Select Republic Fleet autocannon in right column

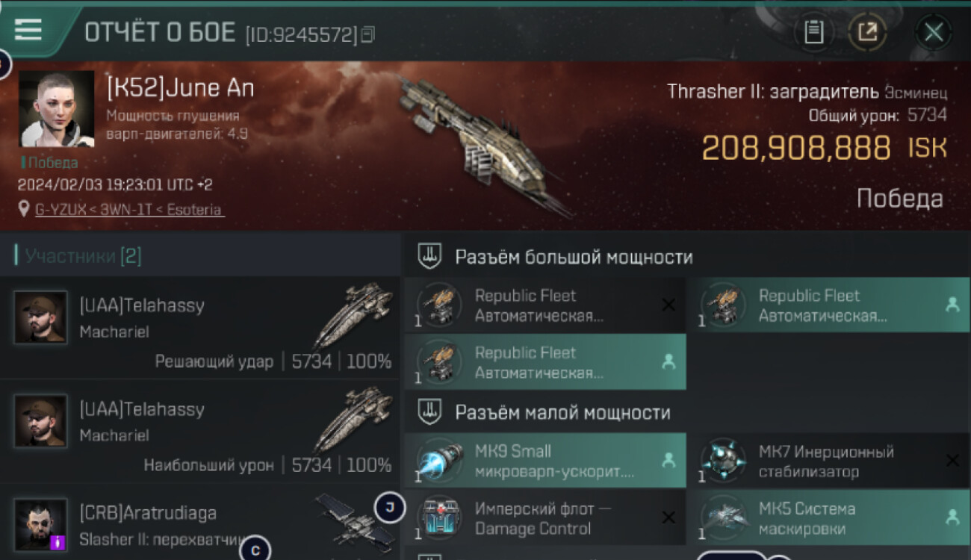click(828, 305)
